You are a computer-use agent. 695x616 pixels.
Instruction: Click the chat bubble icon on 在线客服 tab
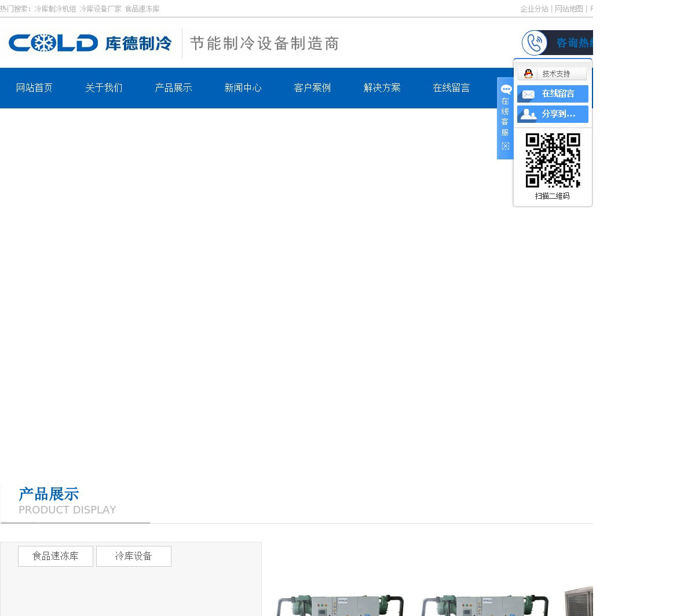tap(506, 89)
